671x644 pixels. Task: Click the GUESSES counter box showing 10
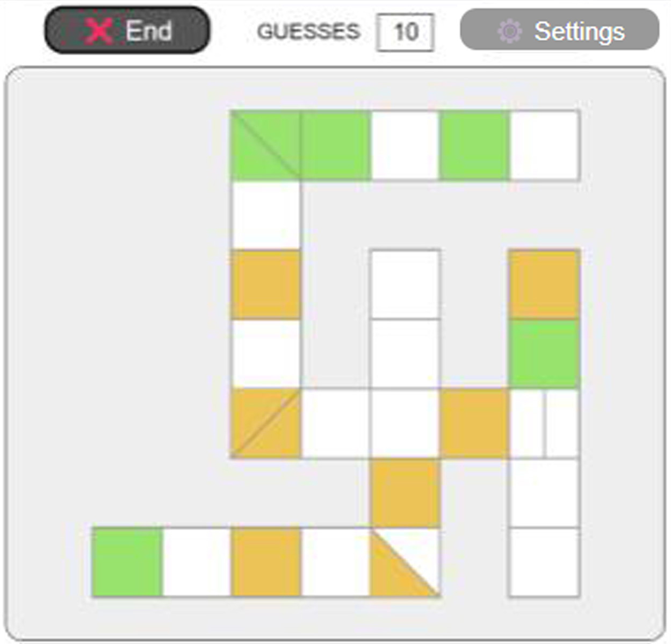point(406,32)
